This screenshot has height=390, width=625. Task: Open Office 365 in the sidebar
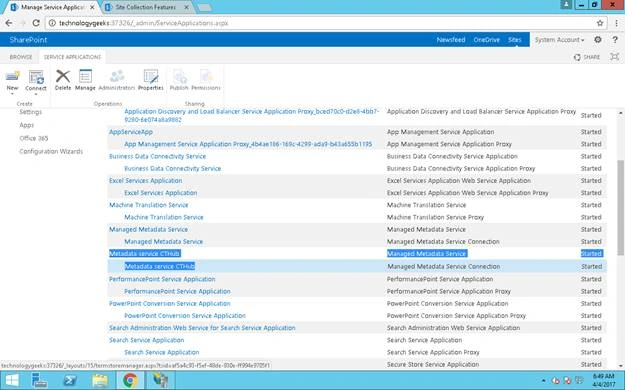coord(34,138)
